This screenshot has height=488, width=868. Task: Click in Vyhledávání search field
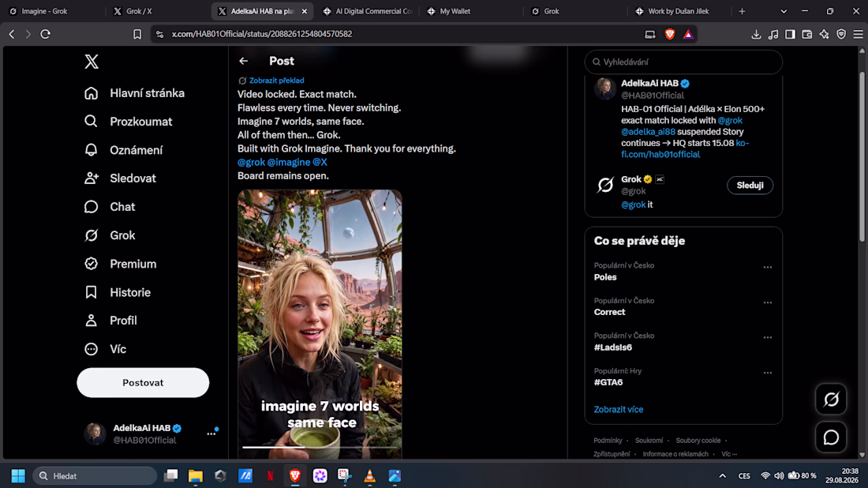(683, 62)
